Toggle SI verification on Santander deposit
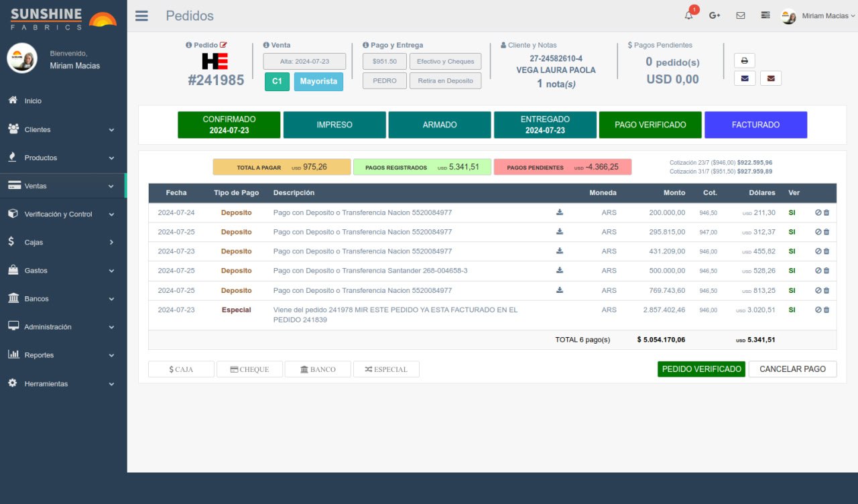858x504 pixels. click(792, 271)
